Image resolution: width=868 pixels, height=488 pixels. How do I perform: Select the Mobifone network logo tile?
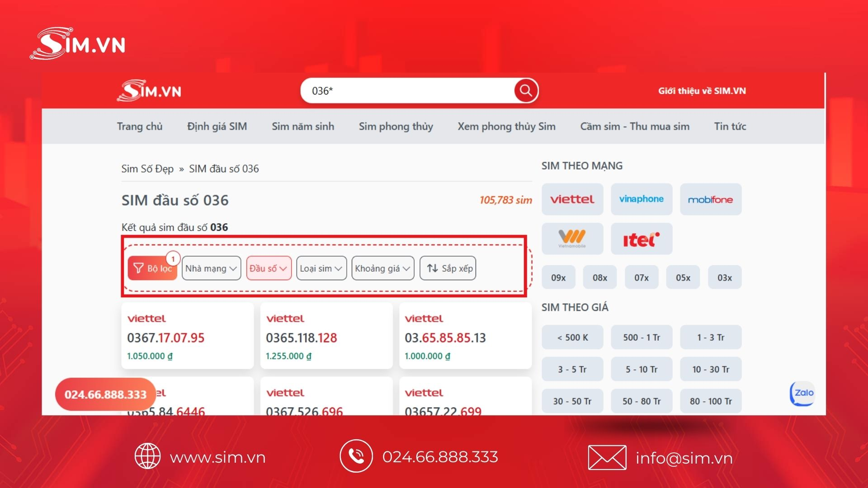[x=711, y=199]
